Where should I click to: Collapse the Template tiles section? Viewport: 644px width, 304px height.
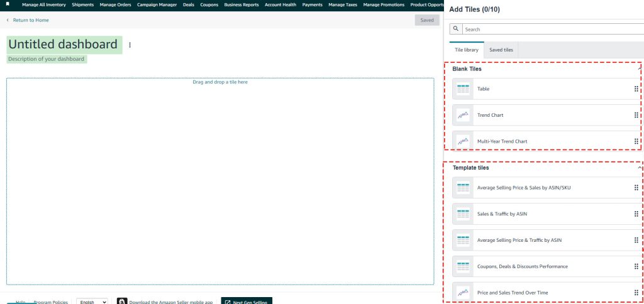click(x=640, y=168)
